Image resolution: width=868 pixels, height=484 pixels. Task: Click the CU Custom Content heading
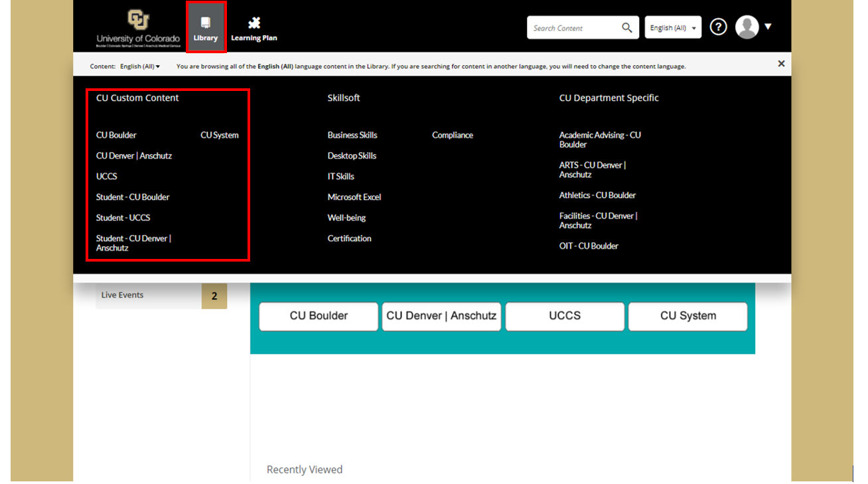(137, 98)
